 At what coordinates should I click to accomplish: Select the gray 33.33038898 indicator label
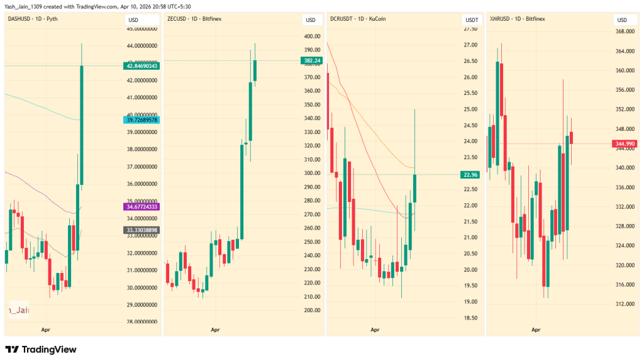142,230
